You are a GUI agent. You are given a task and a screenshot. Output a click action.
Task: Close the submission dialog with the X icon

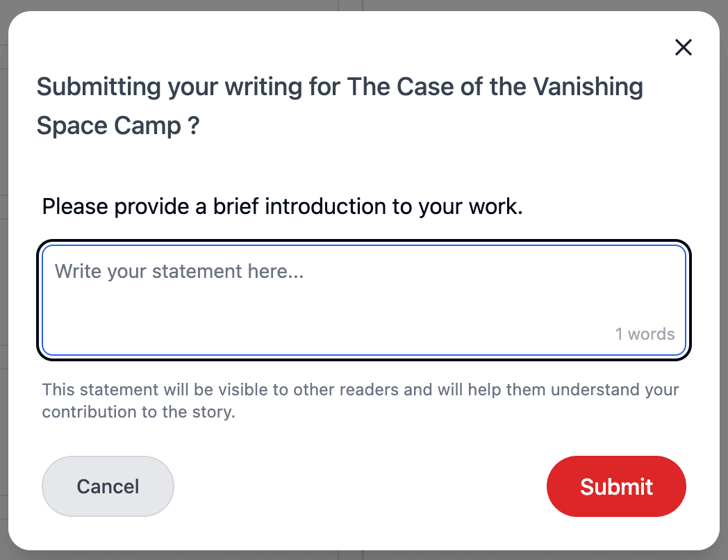[x=684, y=47]
